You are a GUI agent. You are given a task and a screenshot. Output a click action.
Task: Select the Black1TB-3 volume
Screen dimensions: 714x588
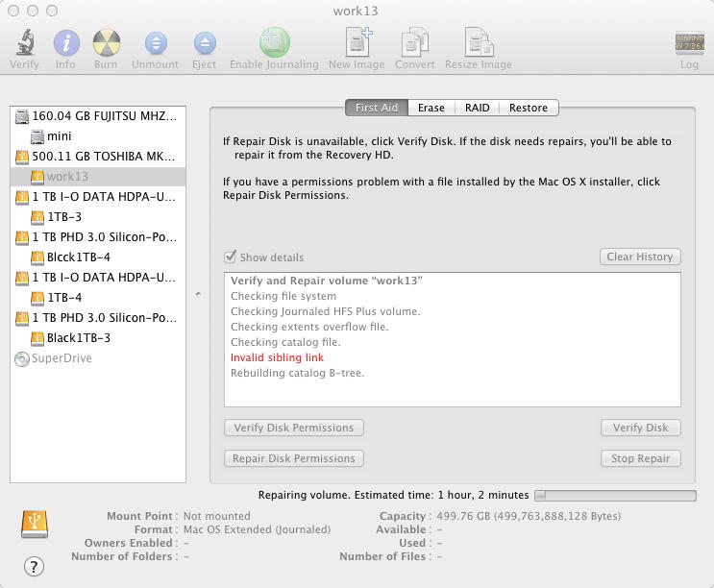click(x=98, y=338)
